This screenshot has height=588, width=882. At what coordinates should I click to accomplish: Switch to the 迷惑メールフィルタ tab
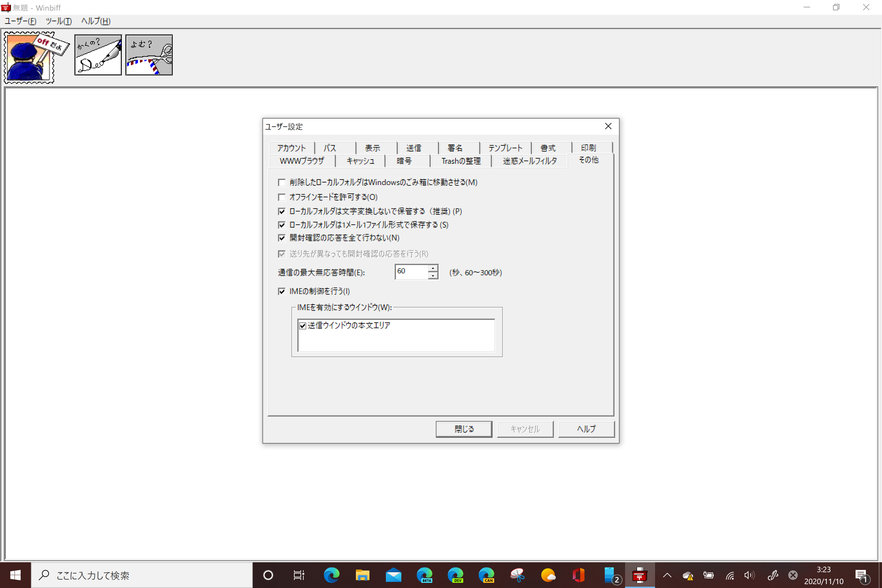[x=530, y=161]
